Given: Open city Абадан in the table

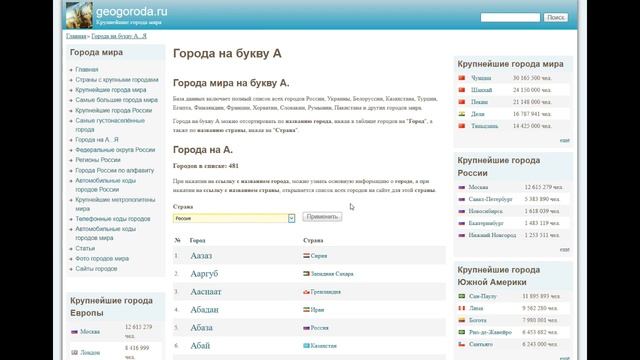Looking at the screenshot, I should pos(204,309).
